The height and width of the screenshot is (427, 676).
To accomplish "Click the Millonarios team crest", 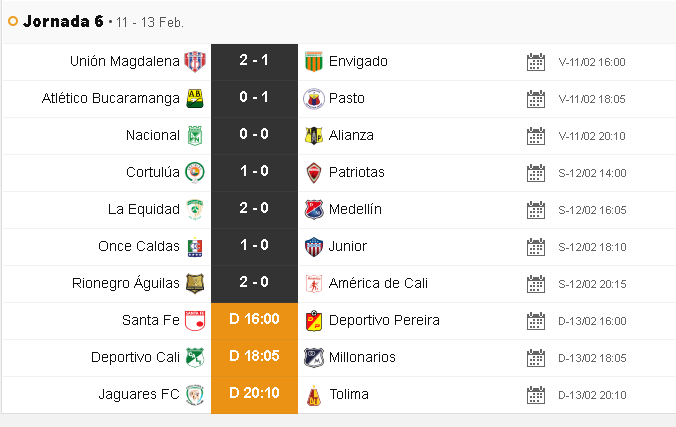I will tap(313, 358).
